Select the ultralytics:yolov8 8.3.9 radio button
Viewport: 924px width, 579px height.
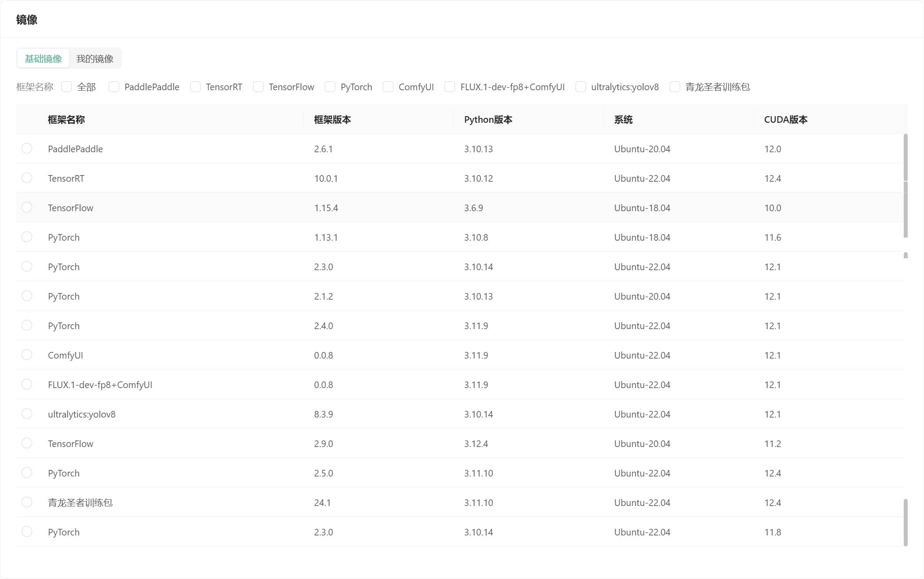pyautogui.click(x=27, y=414)
